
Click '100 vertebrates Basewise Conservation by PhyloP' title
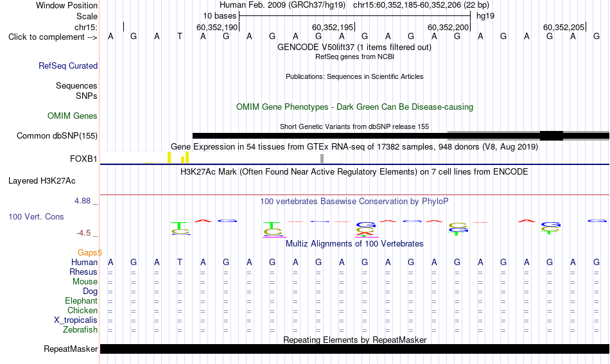pyautogui.click(x=354, y=202)
